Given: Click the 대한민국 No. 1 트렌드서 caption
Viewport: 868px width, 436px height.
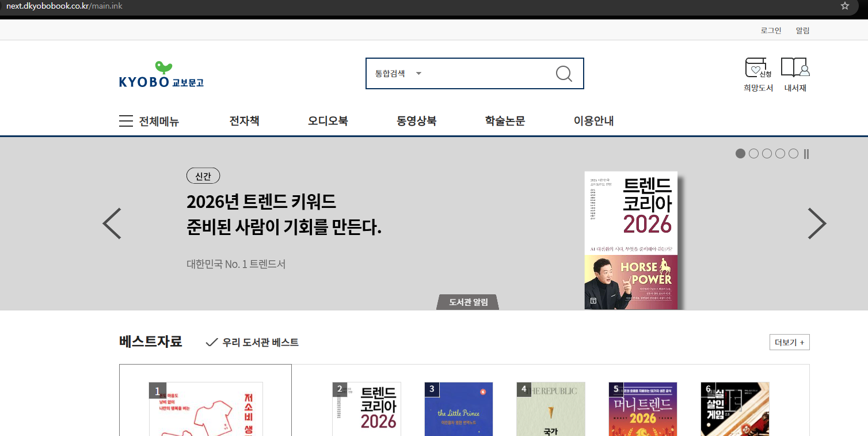Looking at the screenshot, I should tap(236, 264).
